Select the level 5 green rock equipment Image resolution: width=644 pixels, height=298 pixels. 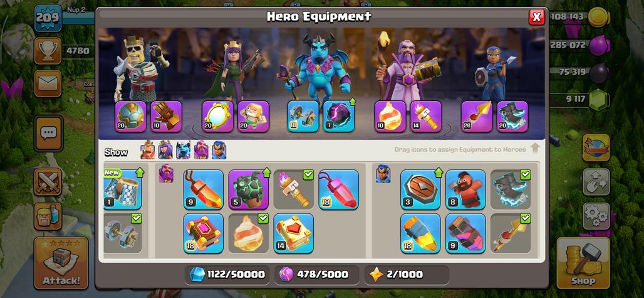tap(248, 189)
